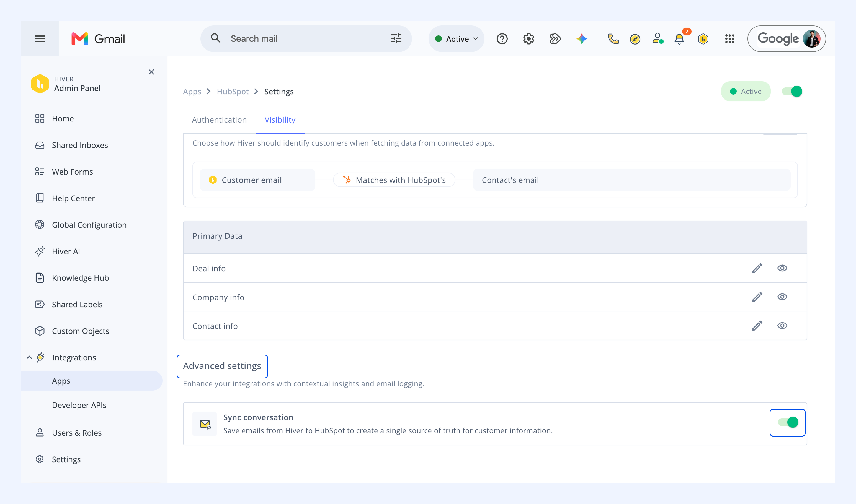
Task: Click the Contact info row label
Action: (x=215, y=326)
